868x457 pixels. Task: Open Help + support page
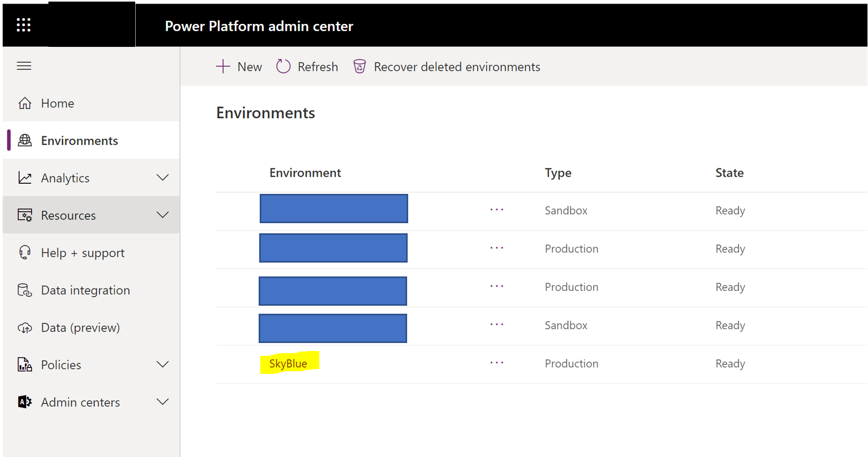pos(91,252)
